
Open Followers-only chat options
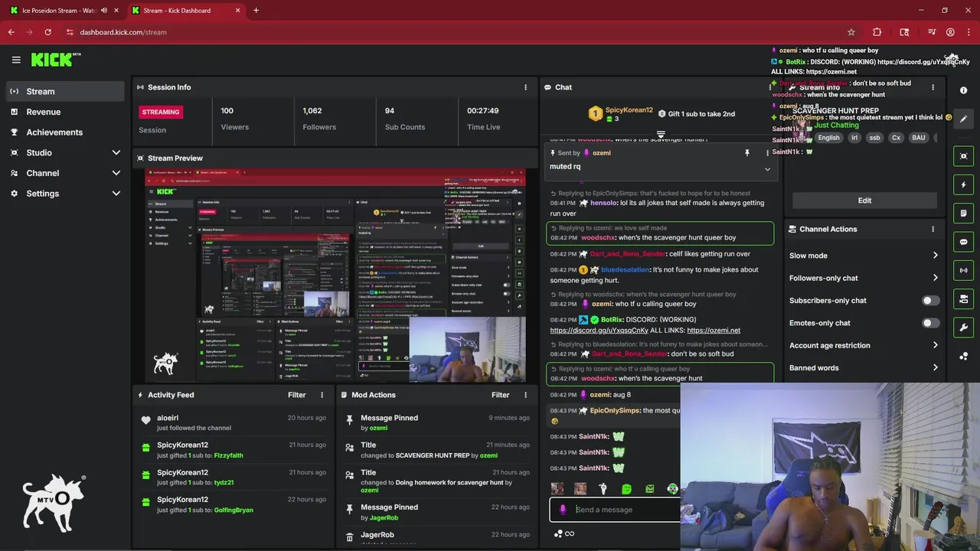point(864,278)
